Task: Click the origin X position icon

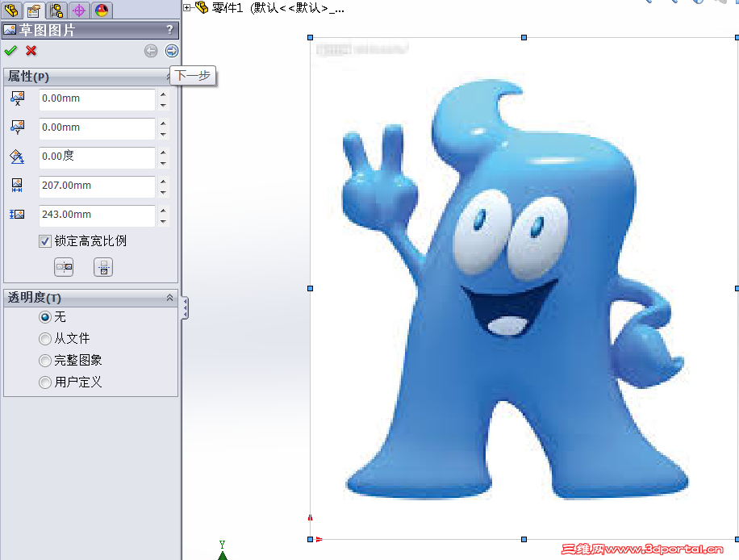Action: click(18, 98)
